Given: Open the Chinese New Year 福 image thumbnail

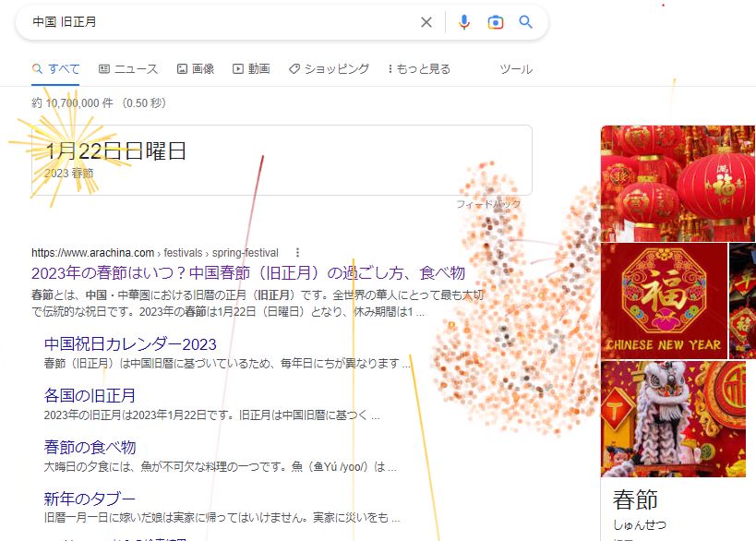Looking at the screenshot, I should tap(664, 301).
